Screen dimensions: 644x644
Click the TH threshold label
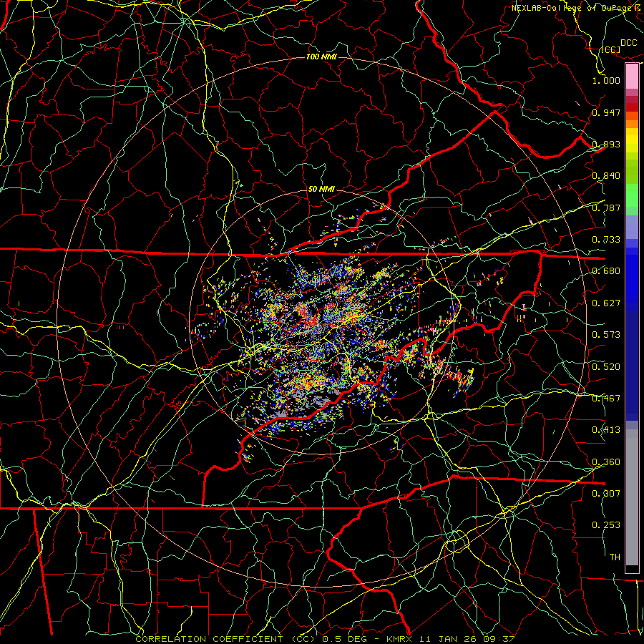(x=615, y=557)
